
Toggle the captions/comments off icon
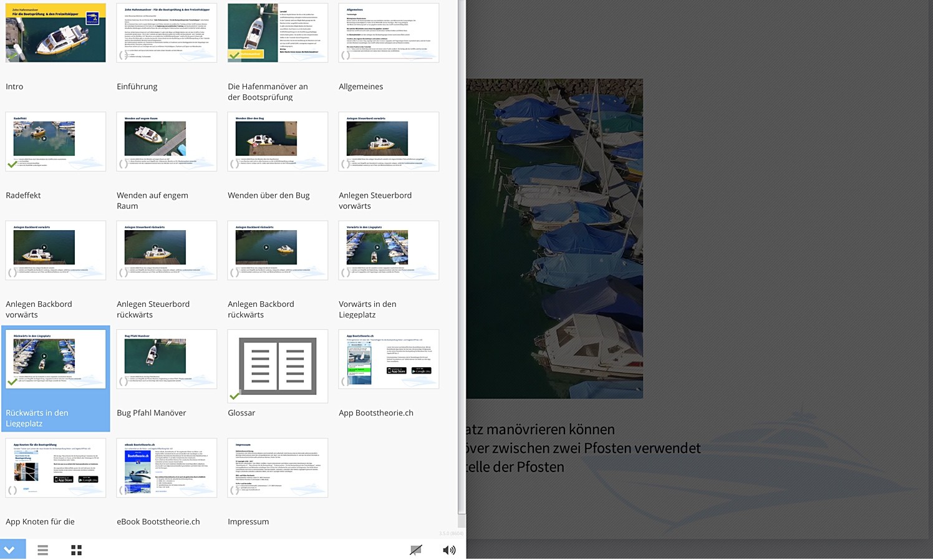click(x=415, y=549)
